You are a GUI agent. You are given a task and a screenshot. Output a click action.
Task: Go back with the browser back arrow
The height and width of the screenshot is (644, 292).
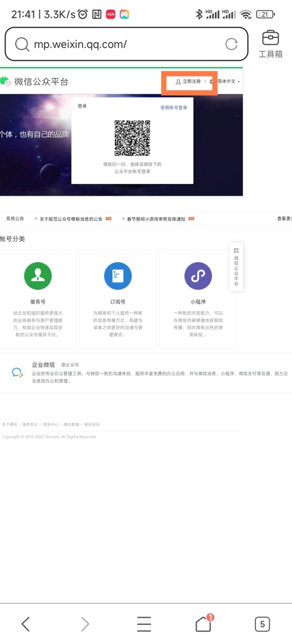point(26,624)
